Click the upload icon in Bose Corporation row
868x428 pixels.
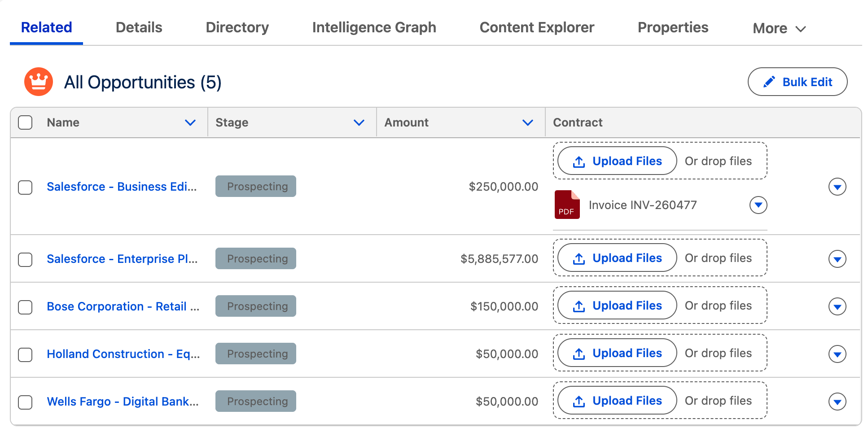(579, 306)
